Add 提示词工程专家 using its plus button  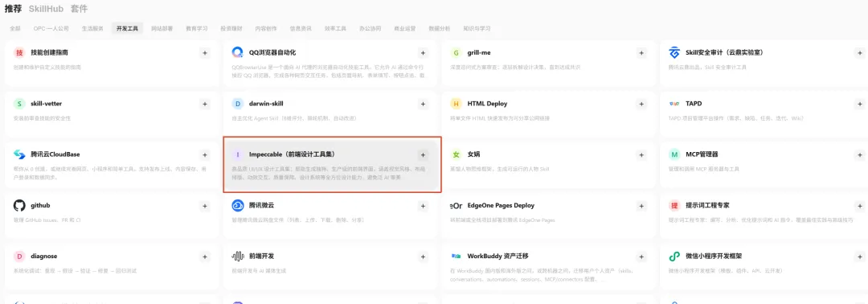click(x=860, y=206)
